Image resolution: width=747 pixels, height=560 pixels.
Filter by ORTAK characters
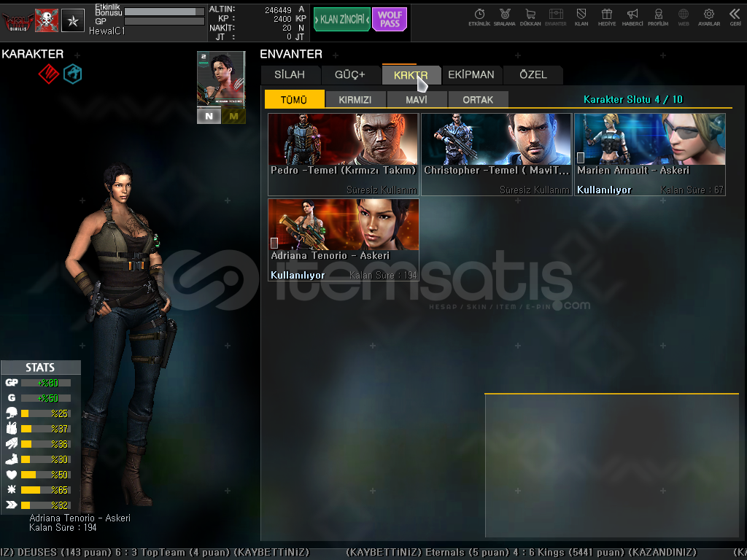[478, 99]
